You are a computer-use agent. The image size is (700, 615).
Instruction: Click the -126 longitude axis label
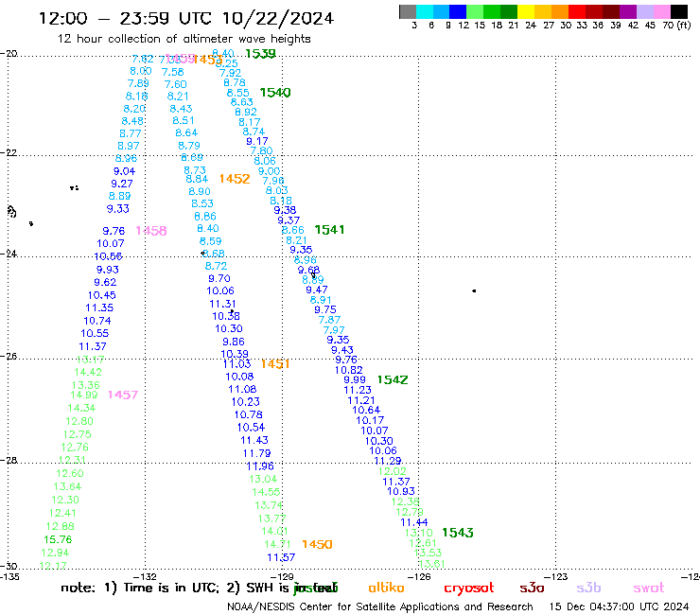(x=419, y=576)
